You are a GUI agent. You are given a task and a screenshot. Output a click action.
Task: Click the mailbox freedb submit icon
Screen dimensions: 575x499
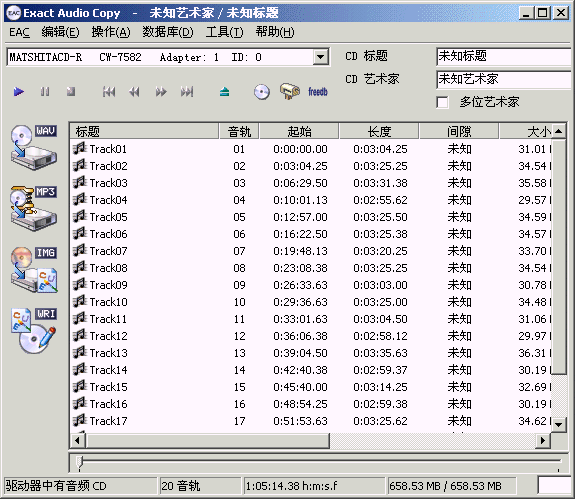(x=290, y=91)
